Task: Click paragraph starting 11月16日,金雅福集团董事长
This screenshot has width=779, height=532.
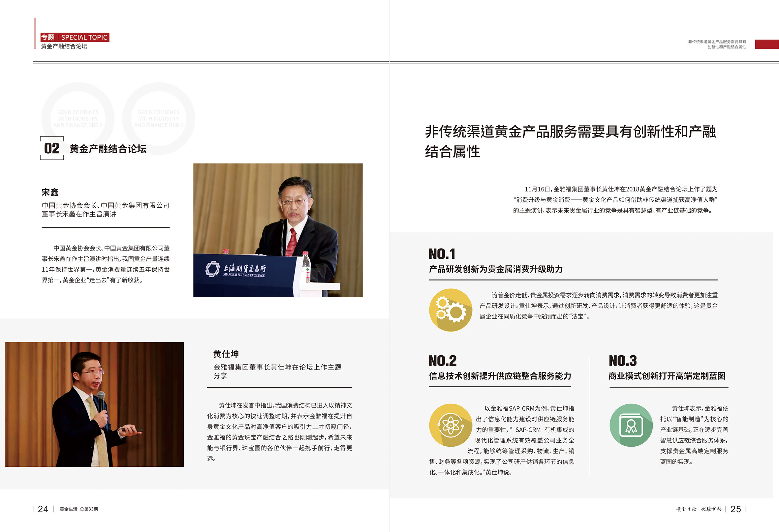Action: click(615, 200)
